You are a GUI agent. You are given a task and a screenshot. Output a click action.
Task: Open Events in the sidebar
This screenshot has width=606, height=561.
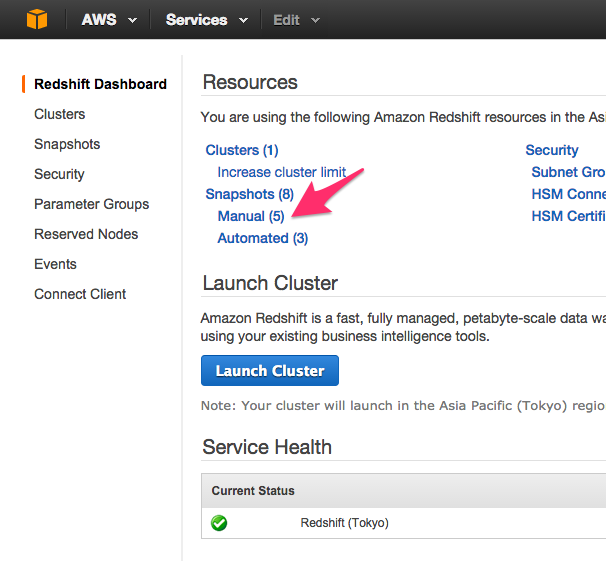click(x=55, y=264)
